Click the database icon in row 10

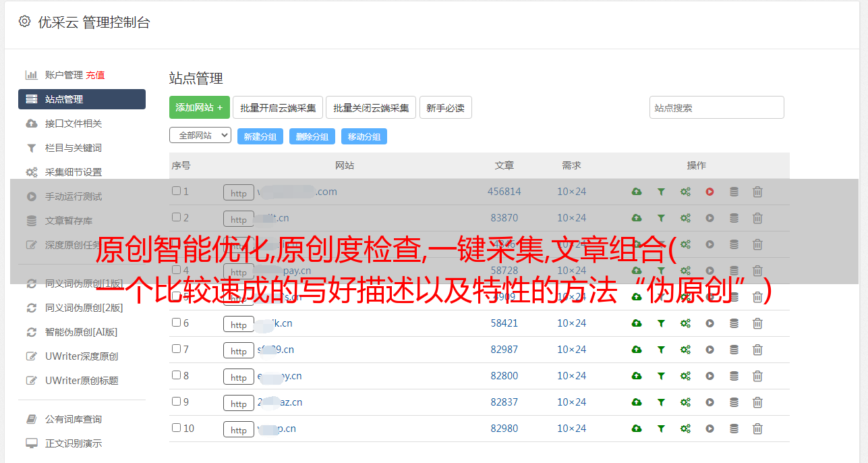(734, 429)
